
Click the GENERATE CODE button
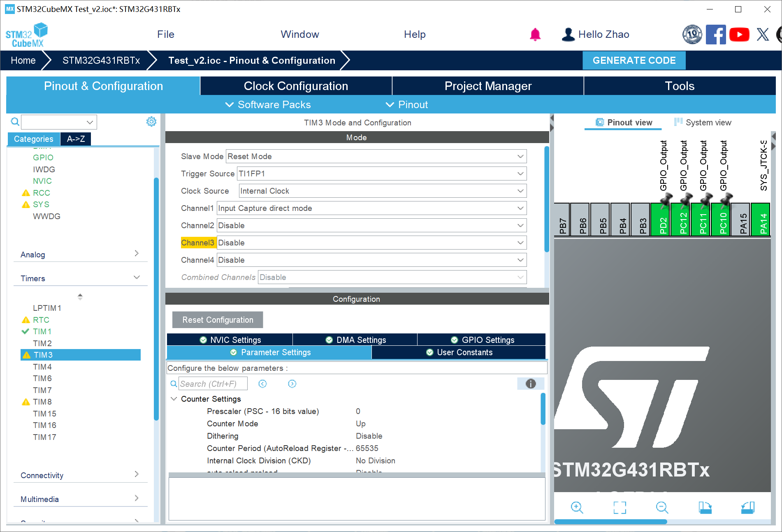click(634, 60)
